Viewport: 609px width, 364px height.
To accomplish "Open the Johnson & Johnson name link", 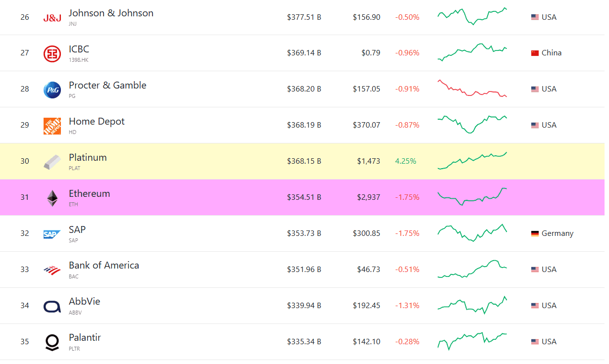I will tap(111, 13).
